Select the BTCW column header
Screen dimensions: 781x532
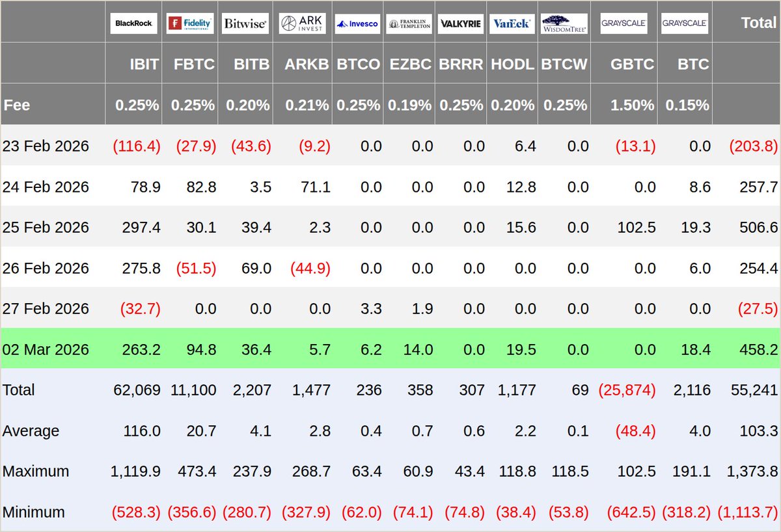click(564, 64)
